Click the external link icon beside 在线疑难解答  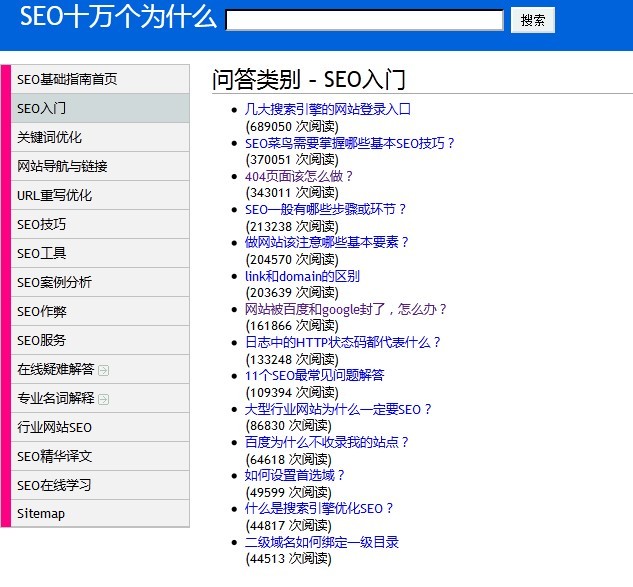point(103,370)
